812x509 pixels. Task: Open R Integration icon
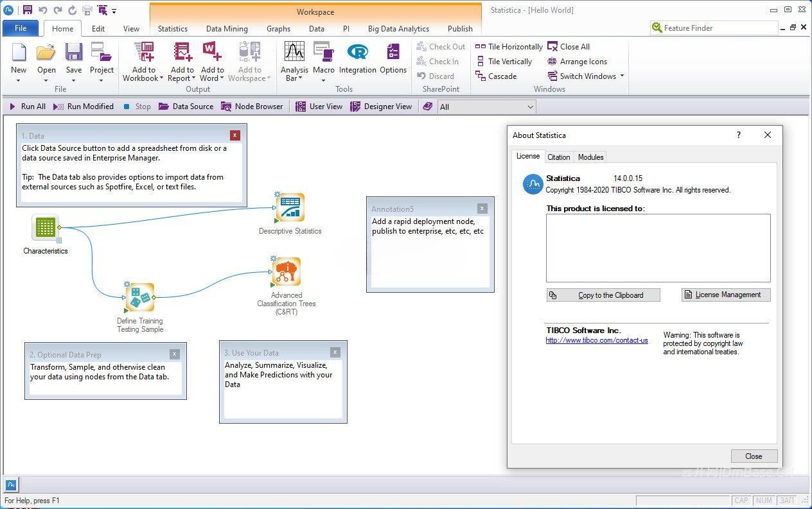click(x=357, y=53)
